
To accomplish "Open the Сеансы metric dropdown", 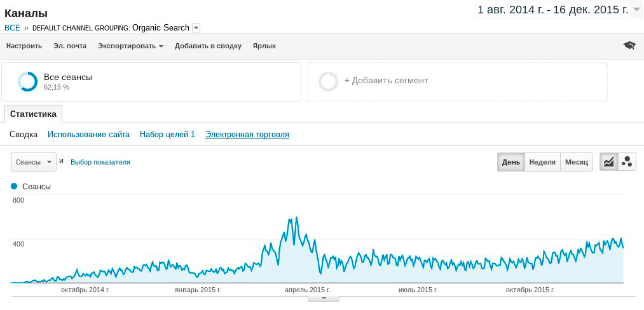I will tap(34, 162).
